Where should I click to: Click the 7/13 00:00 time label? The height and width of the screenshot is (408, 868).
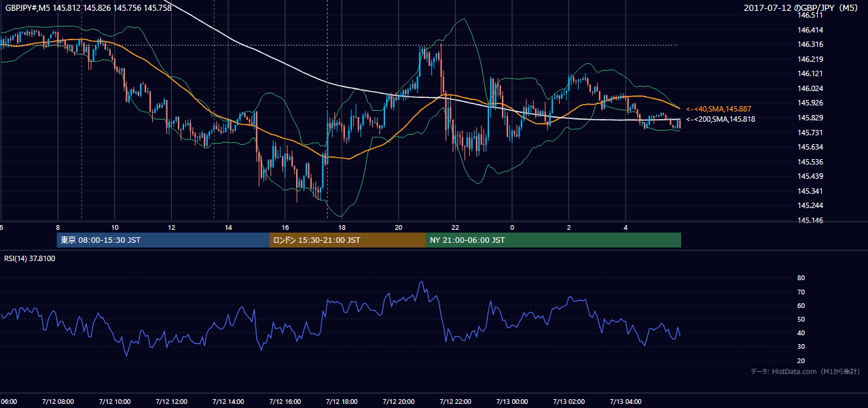[x=512, y=402]
